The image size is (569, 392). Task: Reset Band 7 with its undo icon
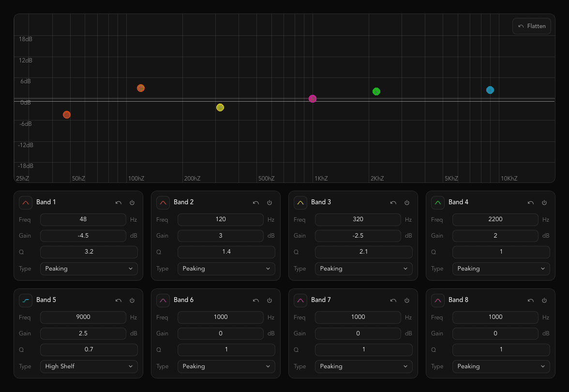pos(393,300)
